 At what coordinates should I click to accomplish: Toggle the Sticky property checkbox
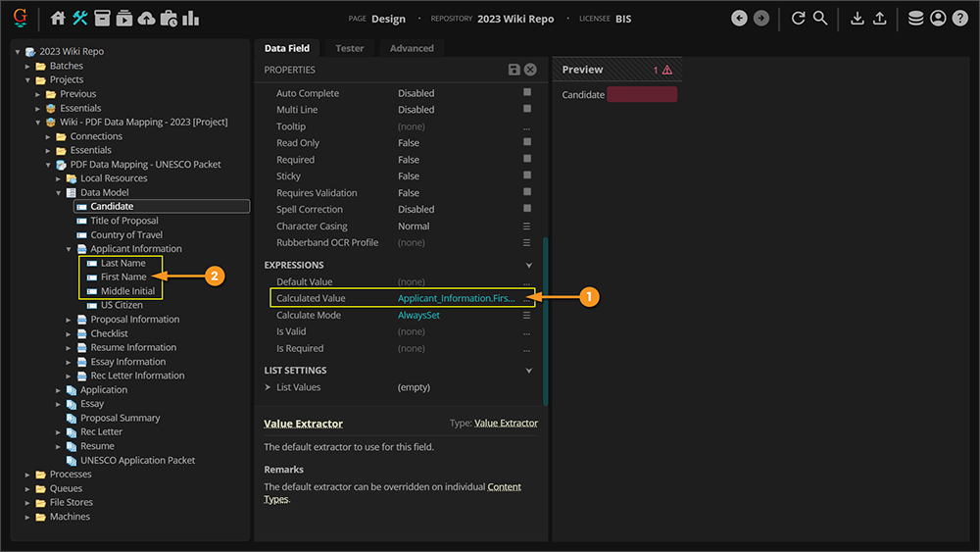(x=526, y=176)
